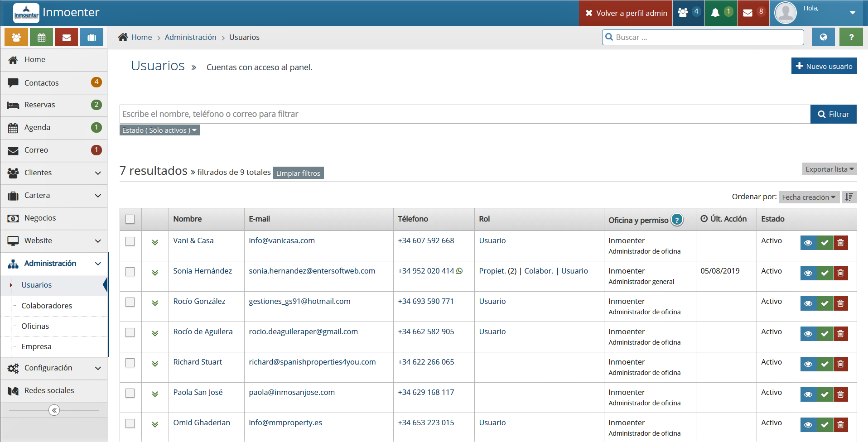The image size is (868, 442).
Task: Click the orange contacts shortcut icon
Action: click(16, 37)
